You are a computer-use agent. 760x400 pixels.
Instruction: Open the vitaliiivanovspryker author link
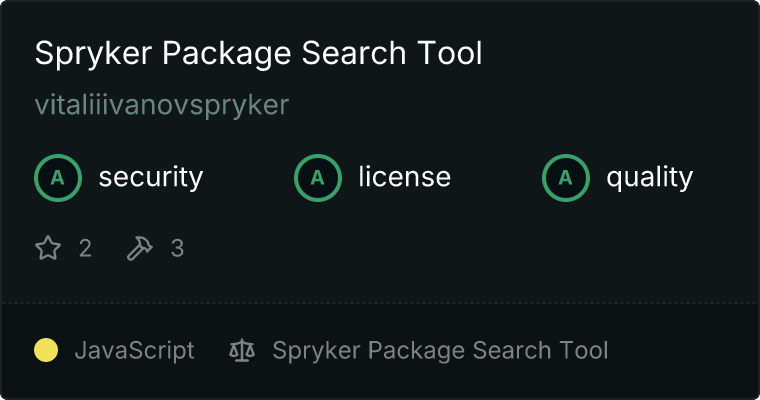pos(161,105)
